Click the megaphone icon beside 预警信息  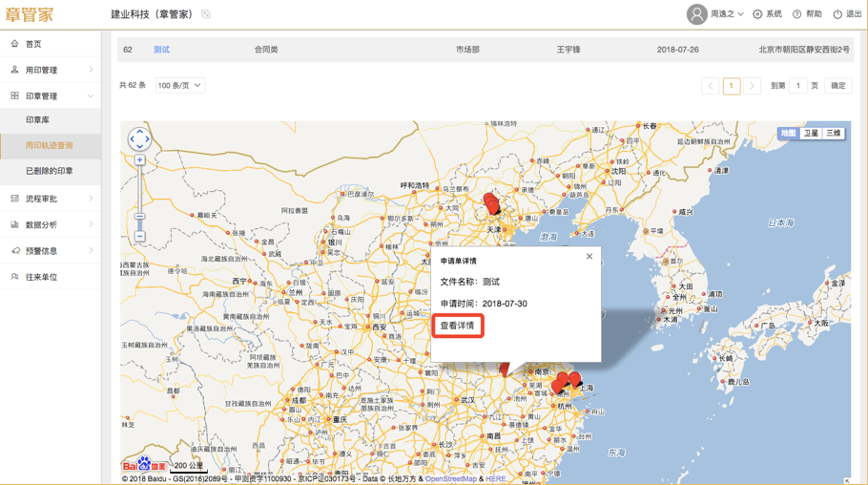[15, 250]
